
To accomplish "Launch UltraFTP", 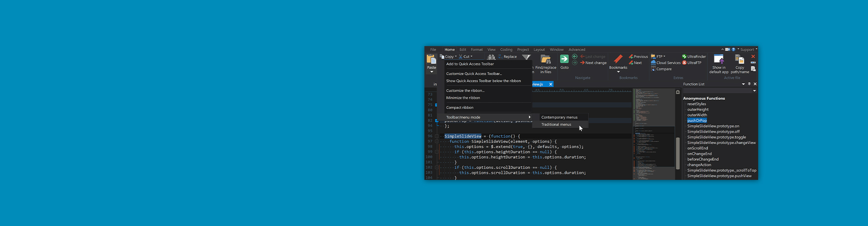I will click(692, 63).
